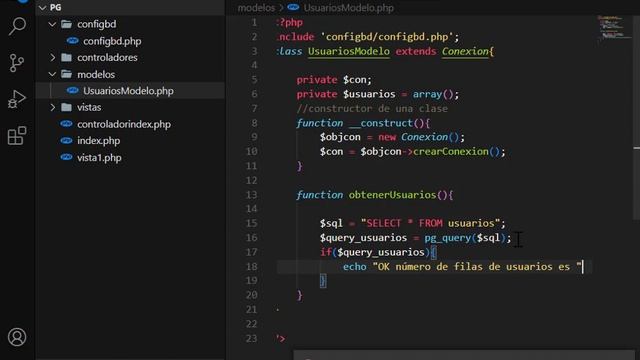This screenshot has height=360, width=640.
Task: Click private $con declaration on line 5
Action: (334, 80)
